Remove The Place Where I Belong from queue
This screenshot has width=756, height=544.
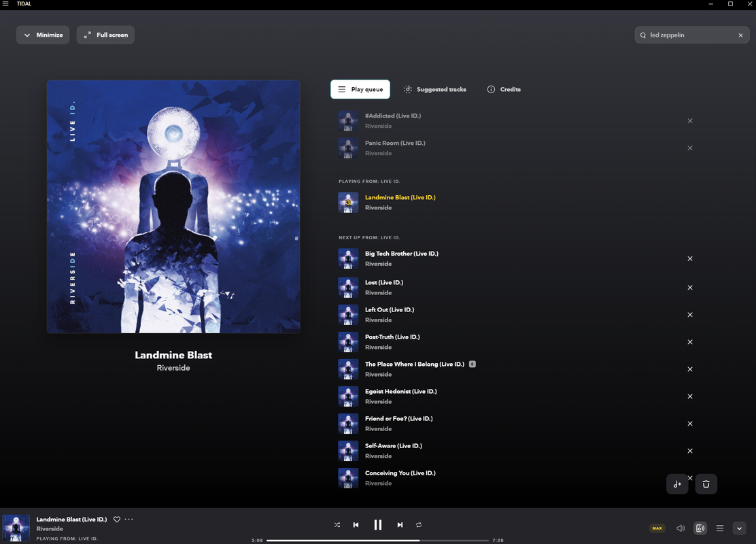pyautogui.click(x=690, y=369)
